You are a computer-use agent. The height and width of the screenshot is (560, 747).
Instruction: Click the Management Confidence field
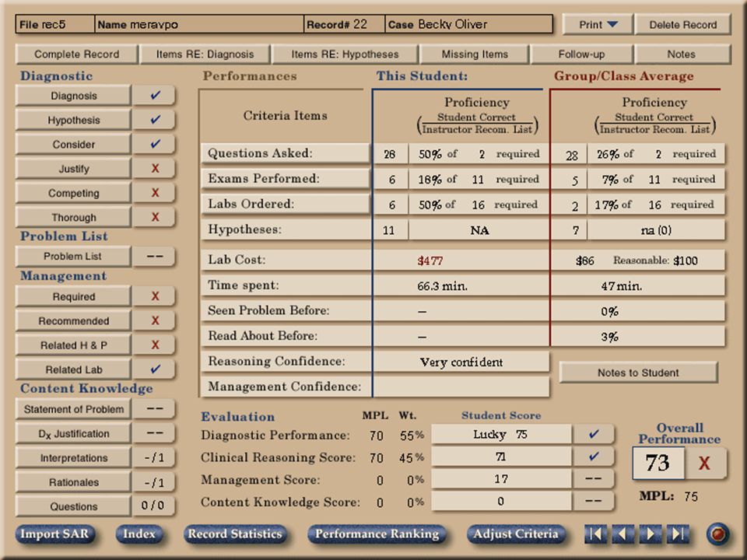461,387
